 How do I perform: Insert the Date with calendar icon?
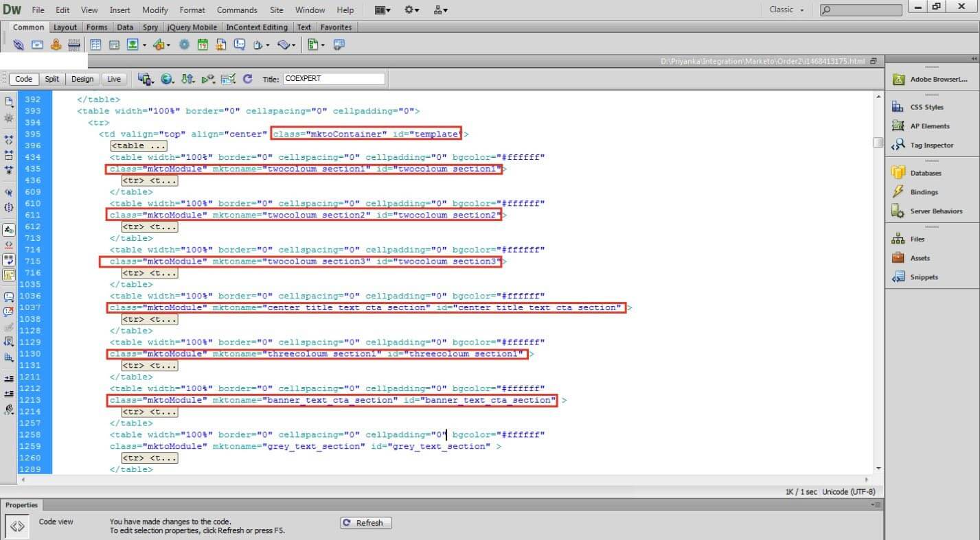pyautogui.click(x=203, y=45)
